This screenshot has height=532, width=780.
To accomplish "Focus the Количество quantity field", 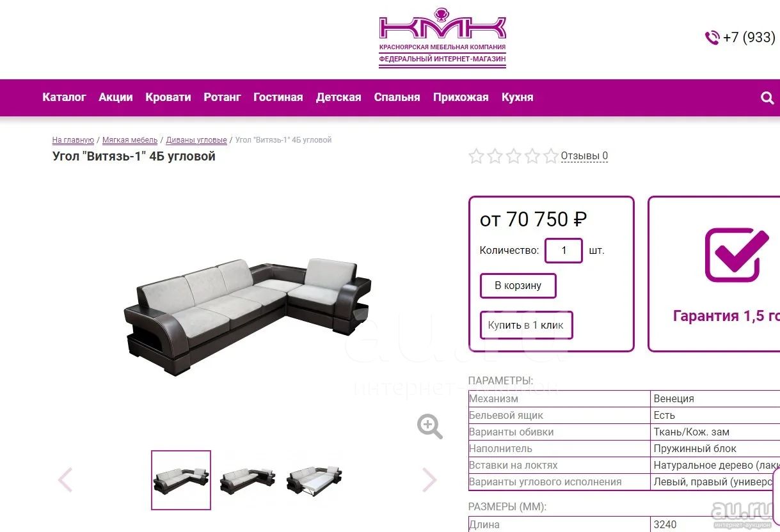I will (x=564, y=251).
